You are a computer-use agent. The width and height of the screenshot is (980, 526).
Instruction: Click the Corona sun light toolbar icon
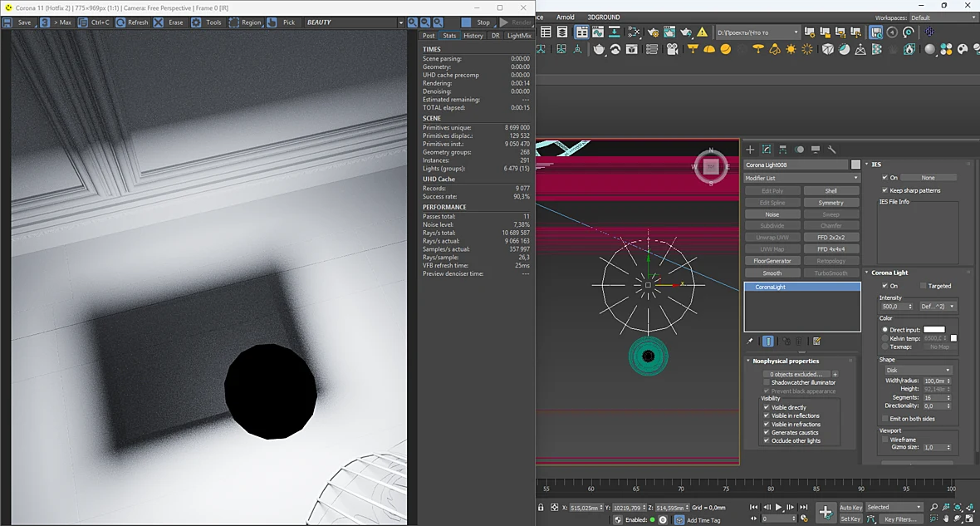click(x=791, y=49)
